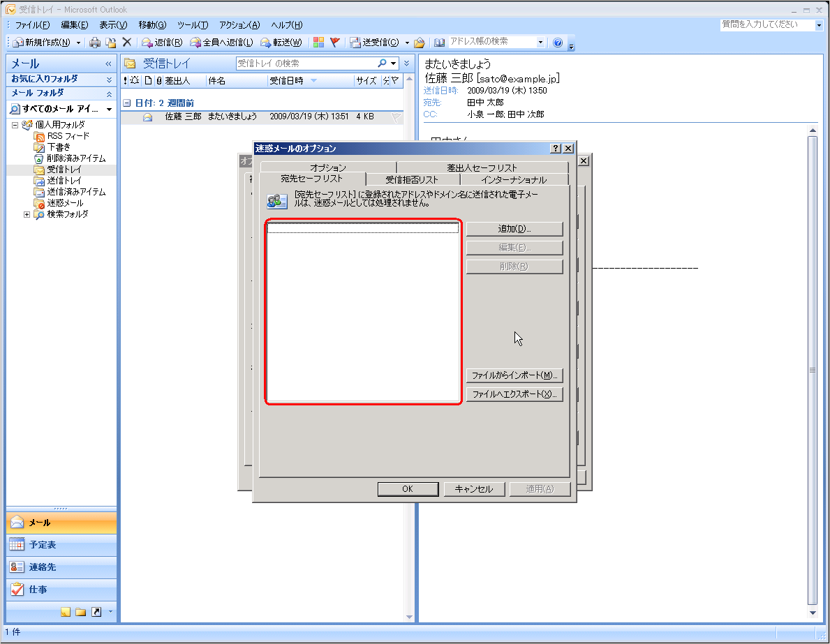Open the notes icon at bottom of navigation pane
The height and width of the screenshot is (644, 830).
tap(66, 612)
